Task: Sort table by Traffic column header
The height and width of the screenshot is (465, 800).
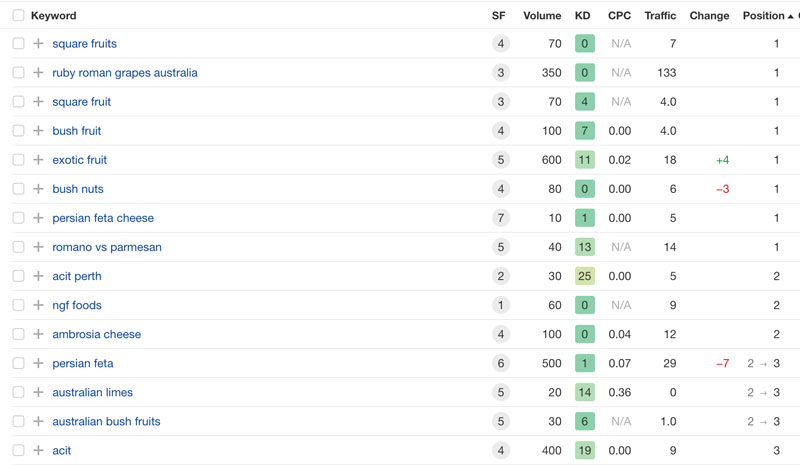Action: tap(660, 16)
